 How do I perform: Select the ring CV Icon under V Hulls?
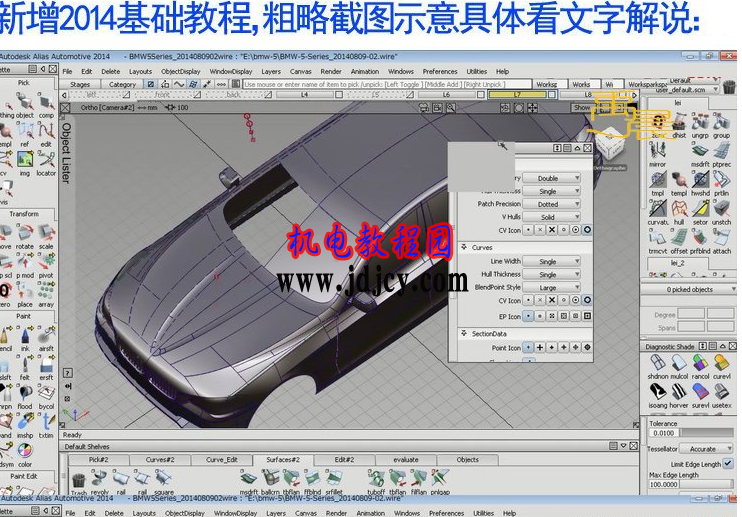587,230
